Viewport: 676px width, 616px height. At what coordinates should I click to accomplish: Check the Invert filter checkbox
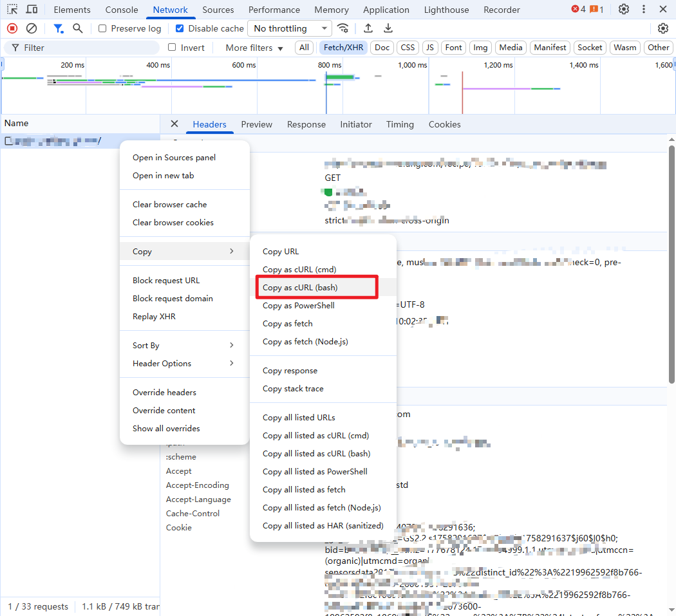[x=171, y=47]
